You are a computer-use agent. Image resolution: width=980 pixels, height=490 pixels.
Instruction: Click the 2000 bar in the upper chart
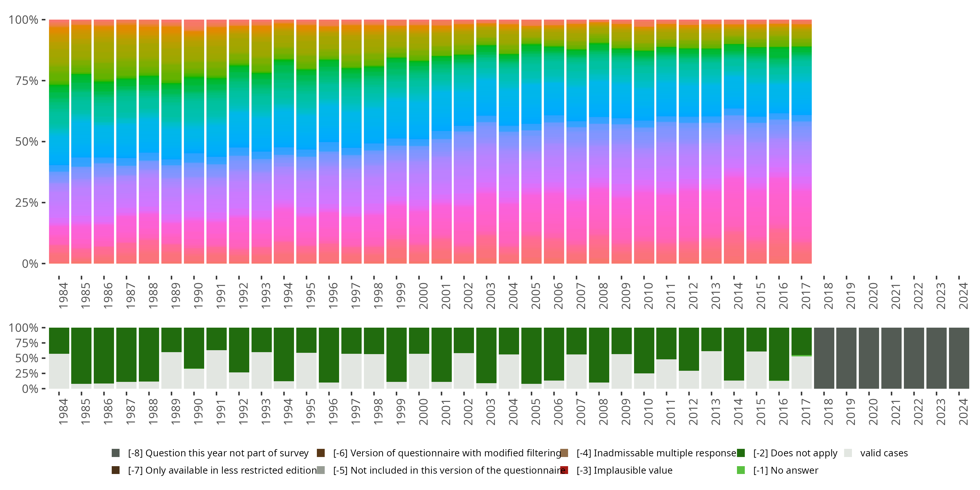tap(419, 141)
